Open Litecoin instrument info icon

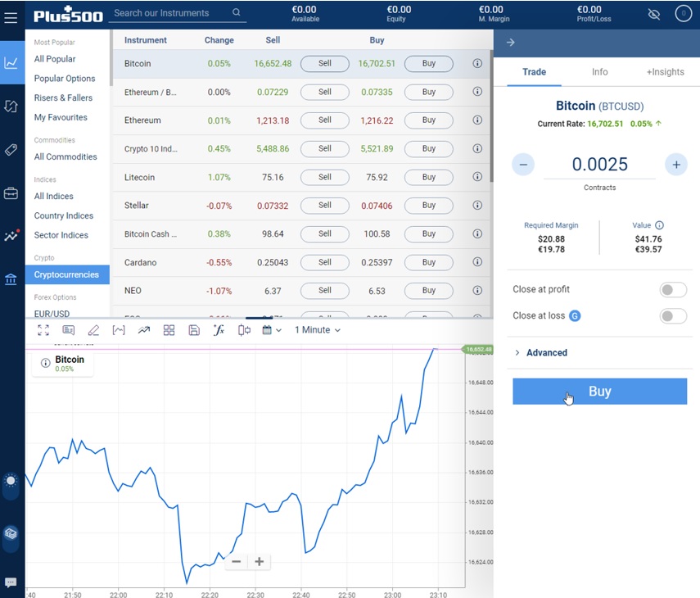(x=477, y=177)
